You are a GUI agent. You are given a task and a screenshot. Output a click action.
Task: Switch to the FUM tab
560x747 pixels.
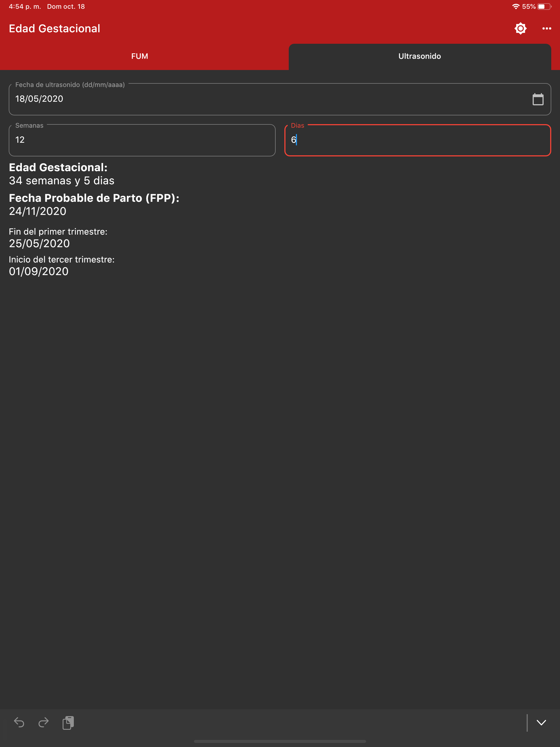point(140,56)
